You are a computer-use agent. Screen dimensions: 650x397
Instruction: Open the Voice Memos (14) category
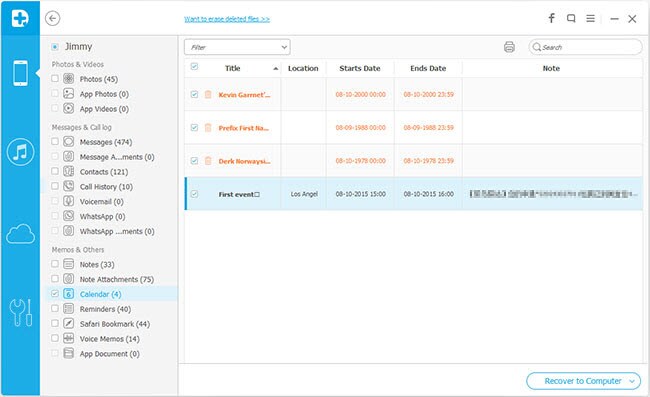(109, 339)
